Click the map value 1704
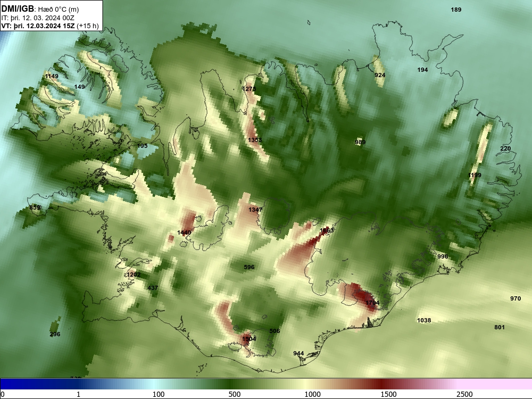The image size is (532, 399). (x=372, y=303)
